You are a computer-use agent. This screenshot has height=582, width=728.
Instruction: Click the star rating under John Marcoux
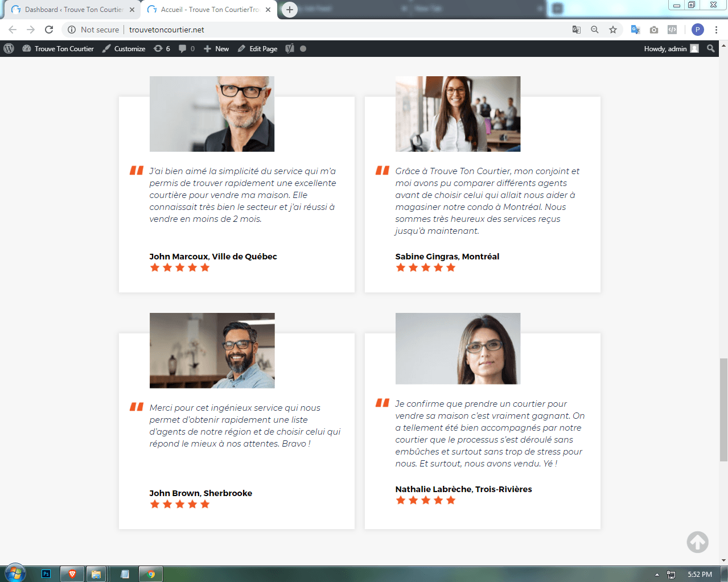click(x=180, y=268)
